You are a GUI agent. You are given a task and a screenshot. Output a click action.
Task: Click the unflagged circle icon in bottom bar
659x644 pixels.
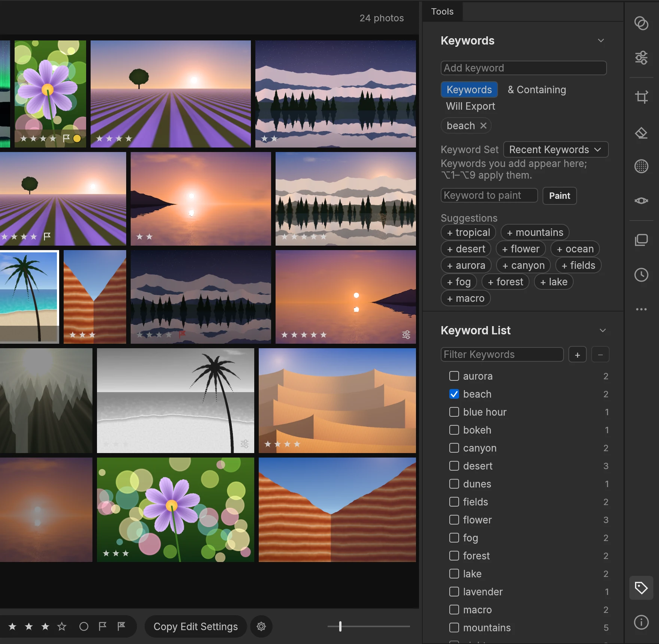pos(84,626)
